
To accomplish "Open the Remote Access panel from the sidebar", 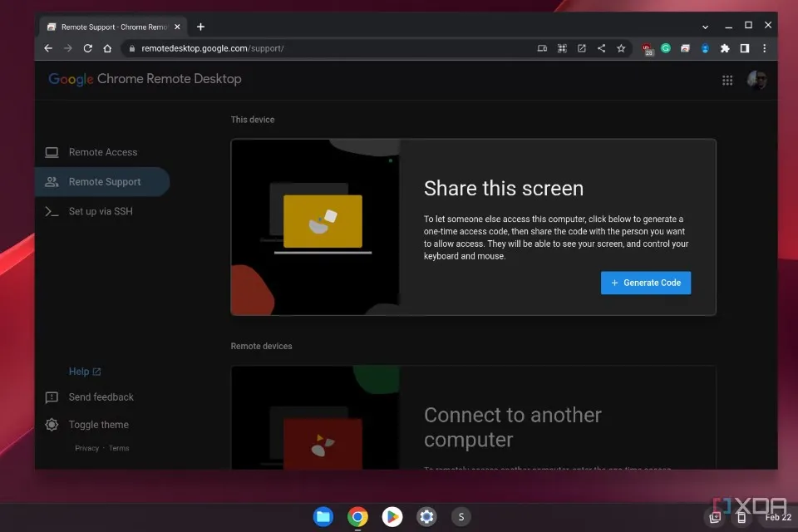I will 102,152.
